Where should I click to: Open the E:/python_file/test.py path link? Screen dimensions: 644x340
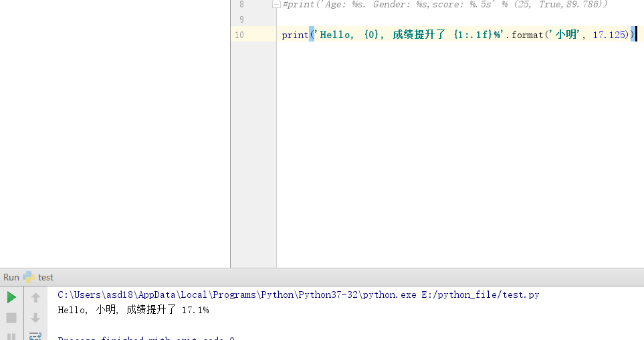click(x=481, y=294)
